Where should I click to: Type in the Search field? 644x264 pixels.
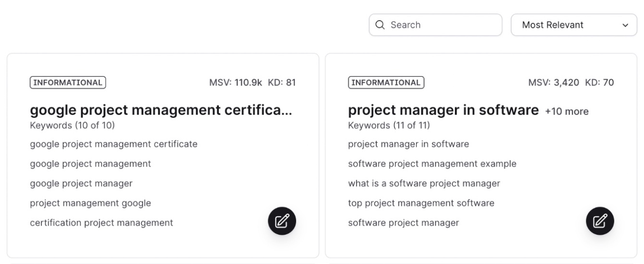click(441, 25)
